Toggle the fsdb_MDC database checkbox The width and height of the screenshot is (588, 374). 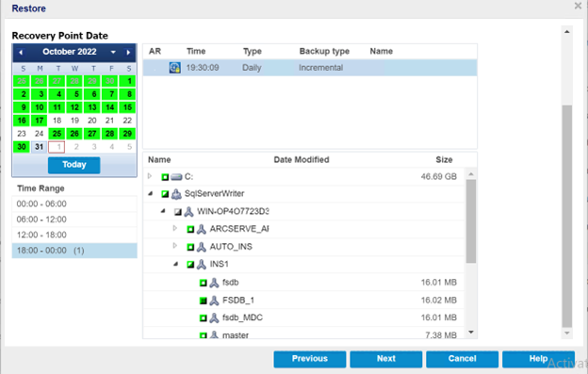coord(204,318)
